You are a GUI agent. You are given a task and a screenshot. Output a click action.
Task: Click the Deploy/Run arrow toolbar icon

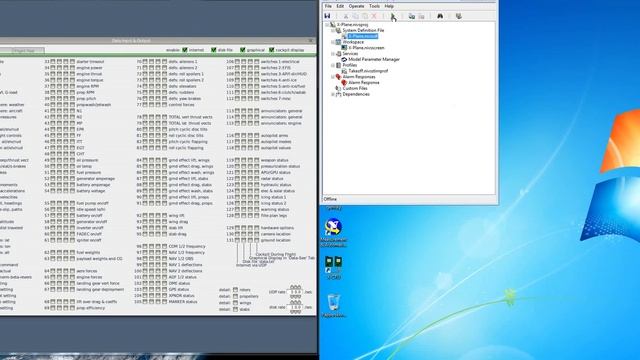(x=393, y=17)
